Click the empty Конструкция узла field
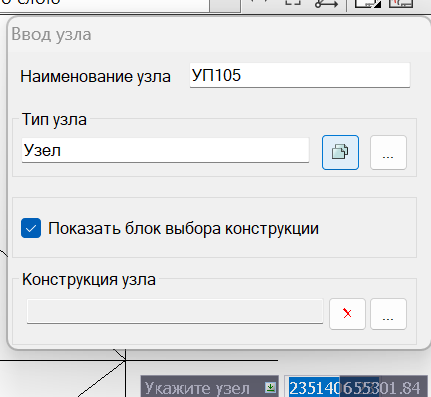The image size is (431, 397). 175,311
